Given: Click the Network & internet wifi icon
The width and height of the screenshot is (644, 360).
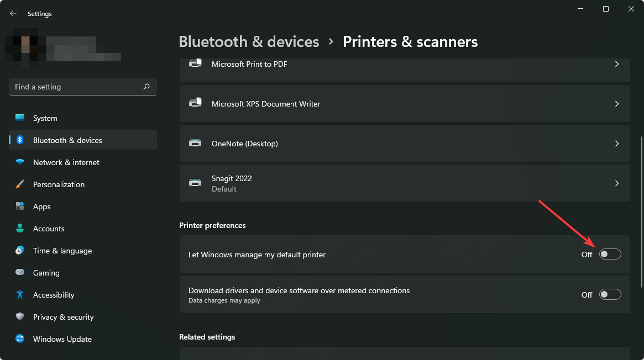Looking at the screenshot, I should click(20, 162).
